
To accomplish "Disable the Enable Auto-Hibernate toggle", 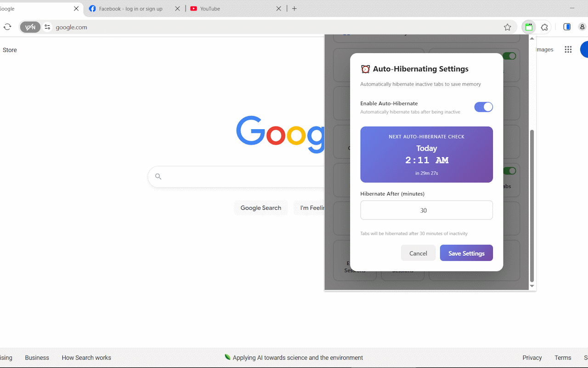I will [x=483, y=107].
